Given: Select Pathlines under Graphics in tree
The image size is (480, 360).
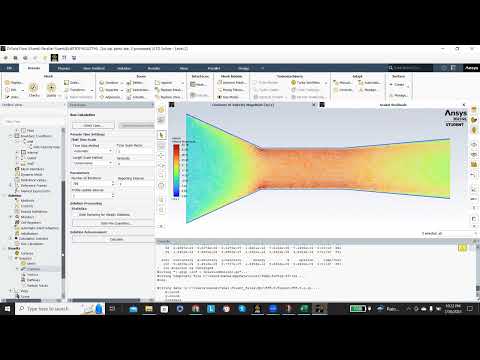Looking at the screenshot, I should click(x=31, y=280).
